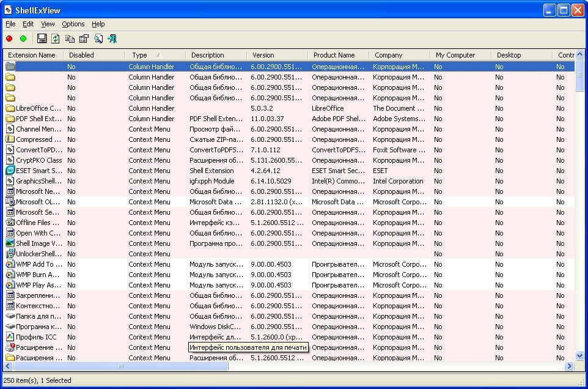588x389 pixels.
Task: Select the WMP Play As... row
Action: [x=288, y=285]
